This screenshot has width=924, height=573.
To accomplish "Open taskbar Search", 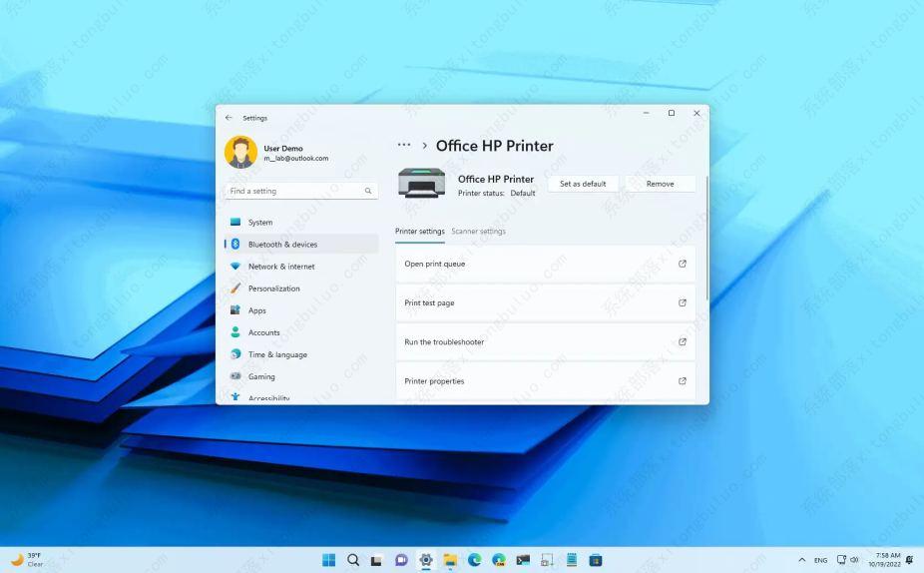I will pos(353,560).
